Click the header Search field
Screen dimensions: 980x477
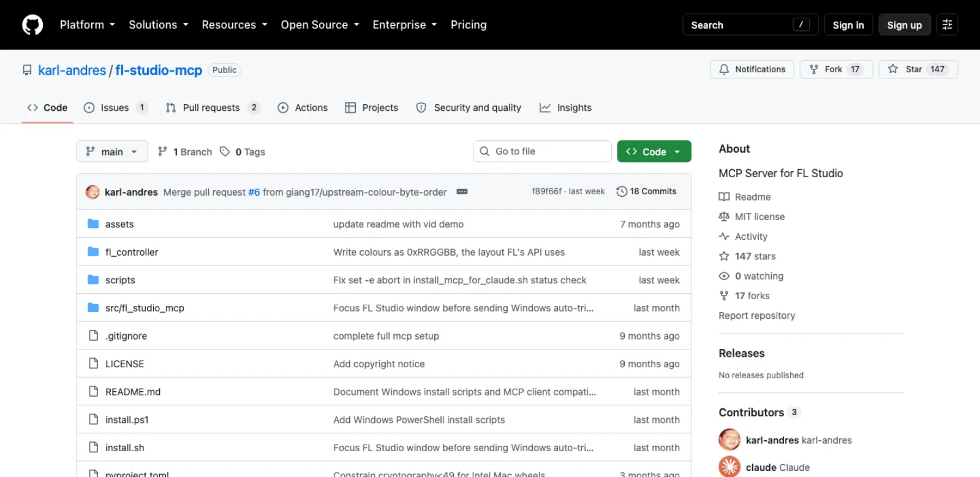point(750,25)
